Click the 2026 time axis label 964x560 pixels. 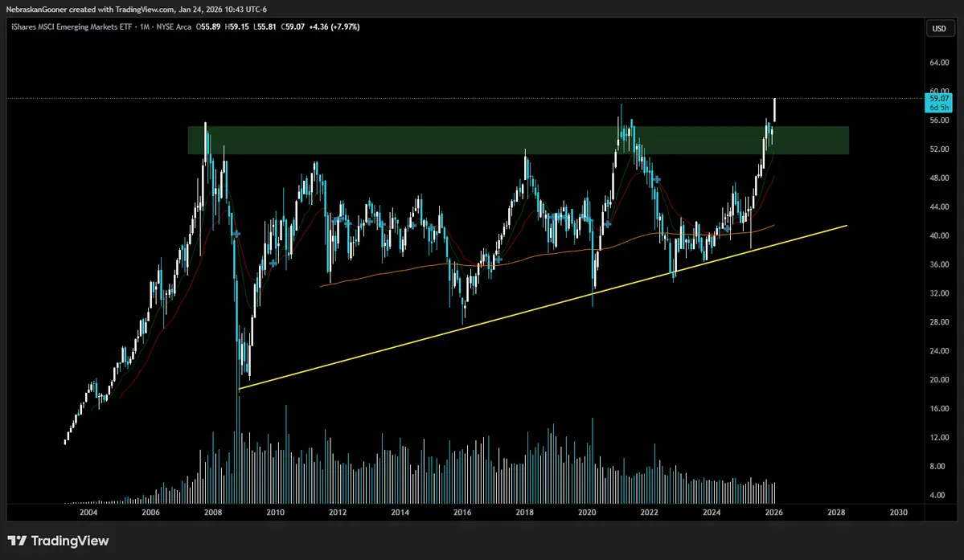pyautogui.click(x=774, y=513)
